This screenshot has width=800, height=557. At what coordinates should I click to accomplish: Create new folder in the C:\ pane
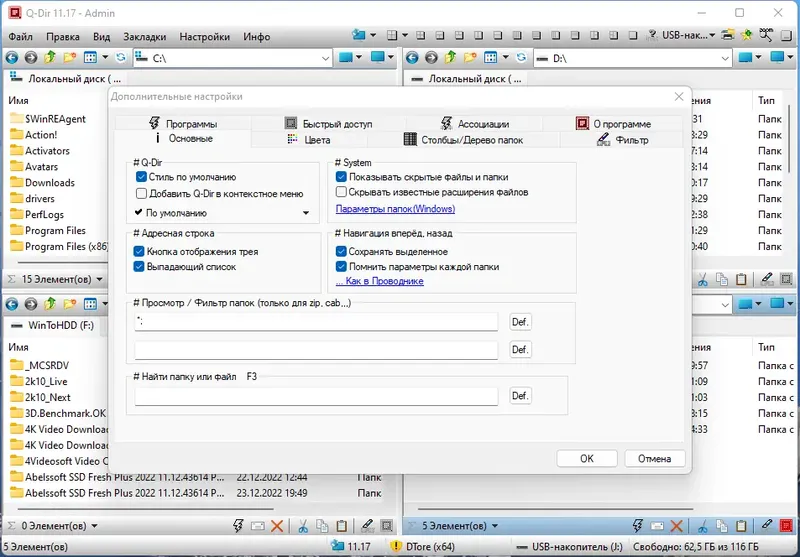click(69, 58)
